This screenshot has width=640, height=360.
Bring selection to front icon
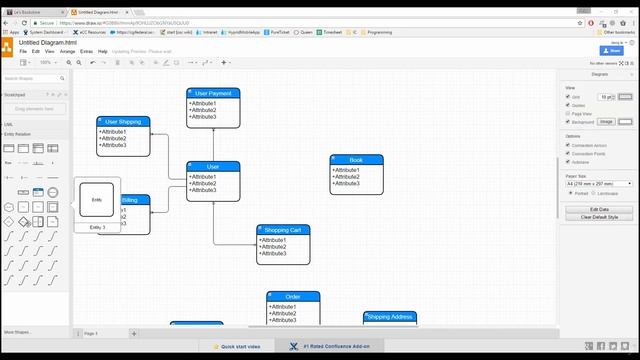[131, 62]
